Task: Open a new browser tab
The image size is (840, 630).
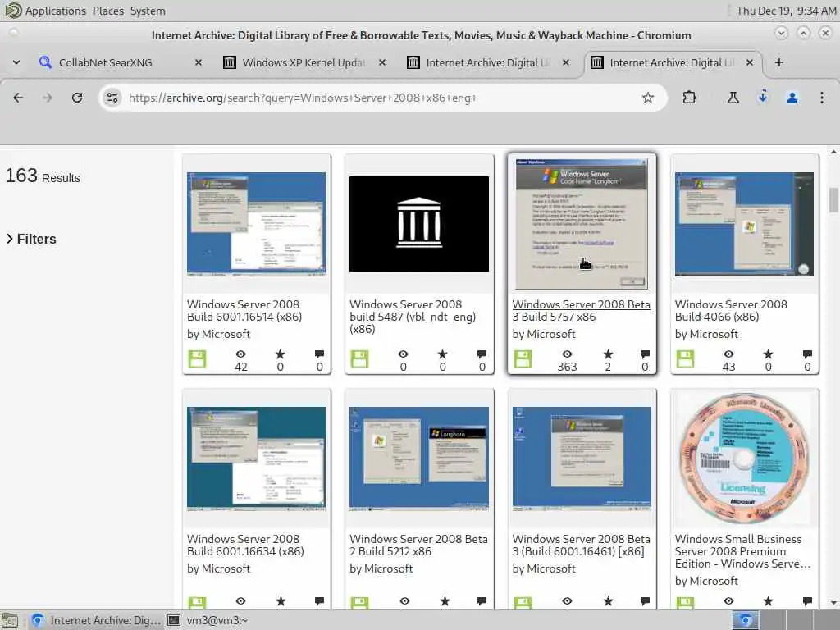Action: coord(779,62)
